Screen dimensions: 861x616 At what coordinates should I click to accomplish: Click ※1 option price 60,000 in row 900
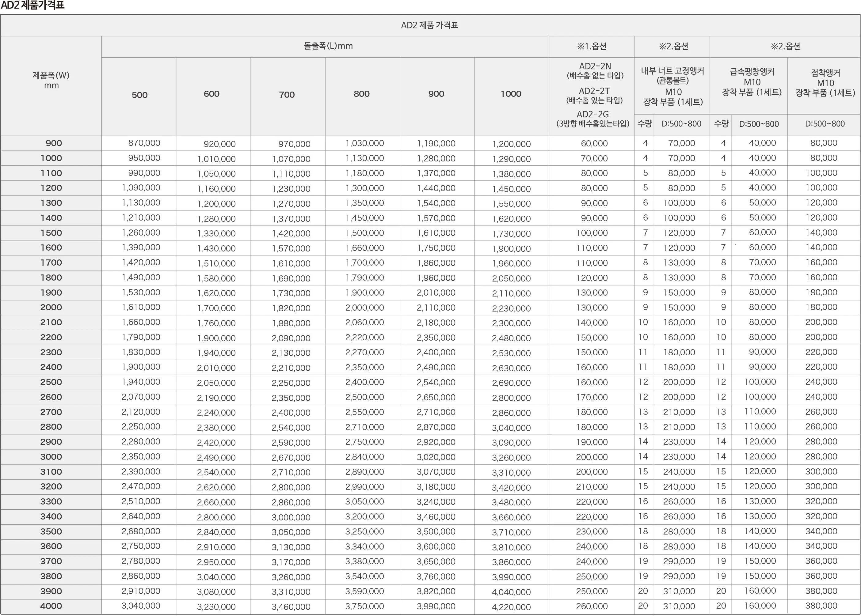click(x=594, y=144)
